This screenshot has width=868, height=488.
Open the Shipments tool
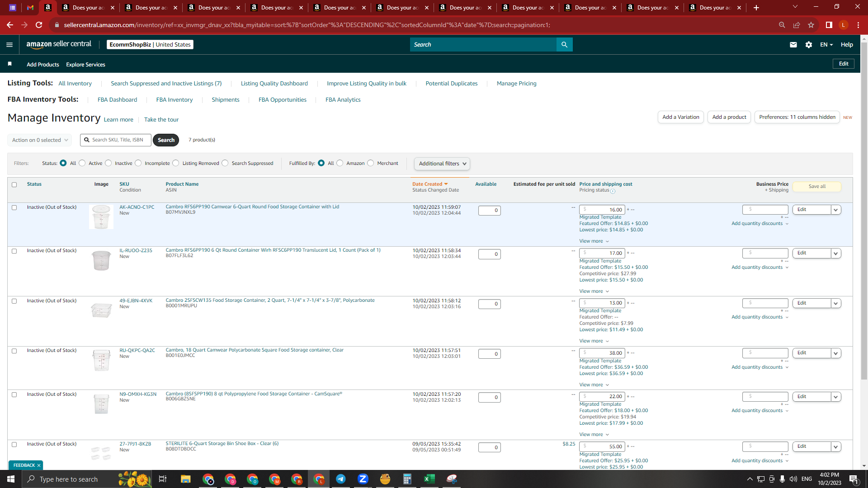(226, 100)
